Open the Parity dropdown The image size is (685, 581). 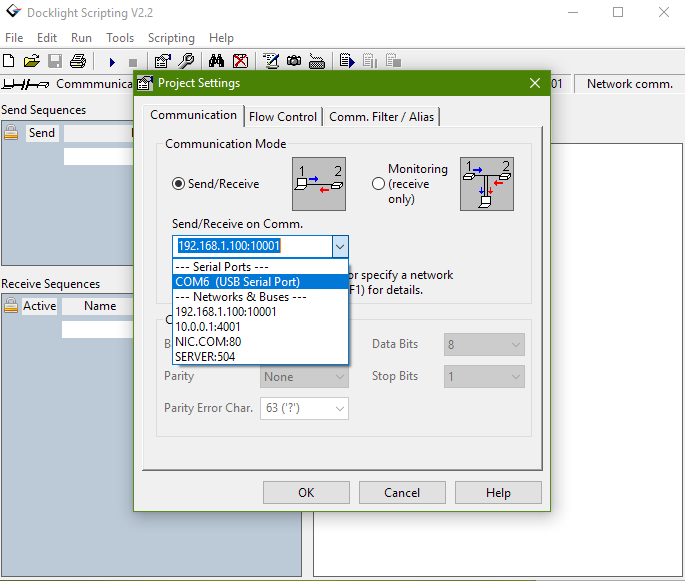[x=304, y=377]
